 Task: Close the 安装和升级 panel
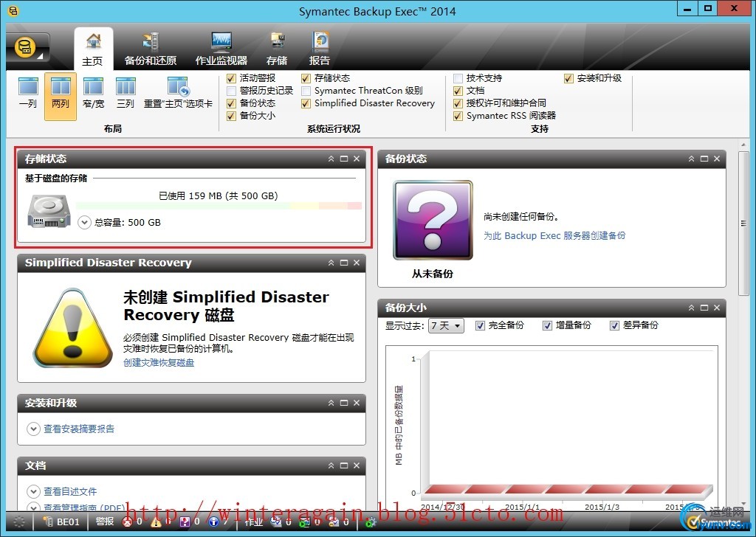click(357, 403)
